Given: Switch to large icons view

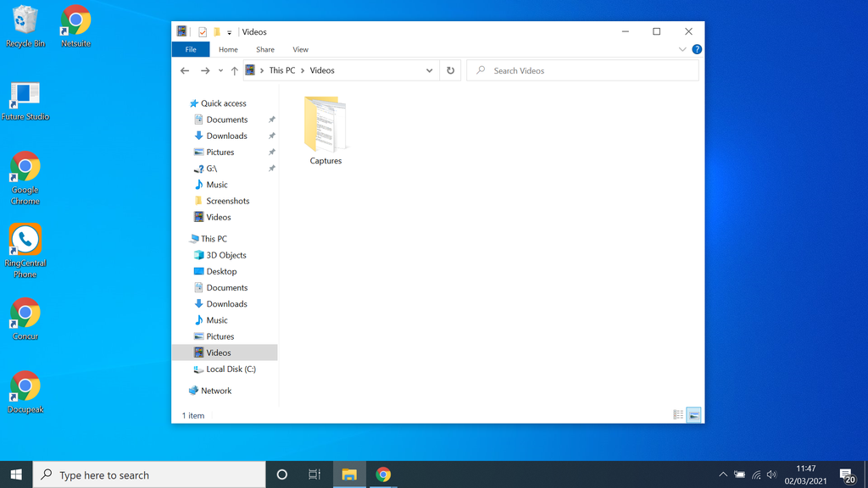Looking at the screenshot, I should 693,414.
